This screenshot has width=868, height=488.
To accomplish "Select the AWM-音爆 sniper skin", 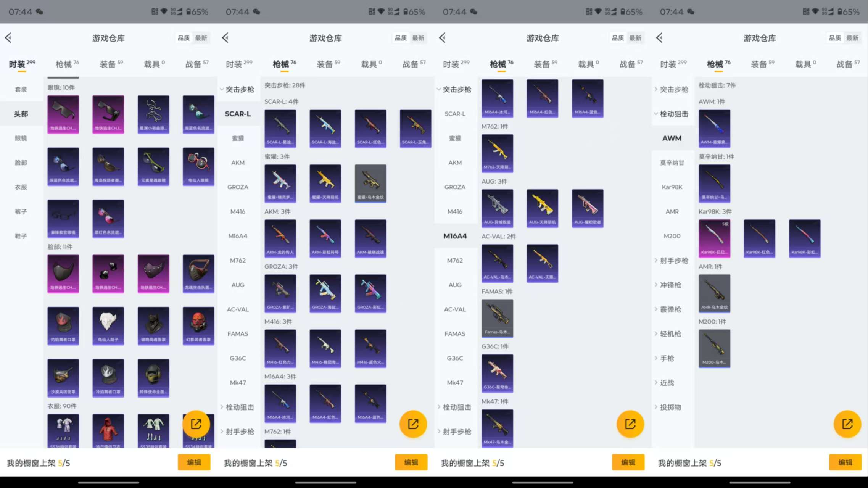I will (x=715, y=129).
